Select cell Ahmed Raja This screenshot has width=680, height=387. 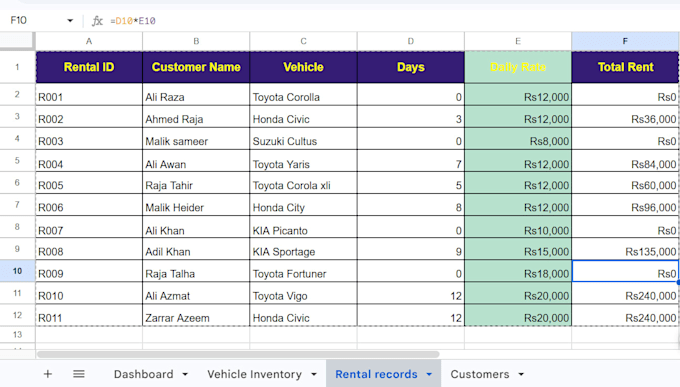tap(196, 117)
